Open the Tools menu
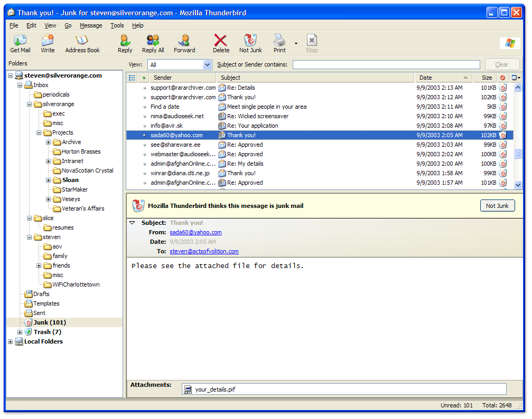532x419 pixels. (117, 25)
